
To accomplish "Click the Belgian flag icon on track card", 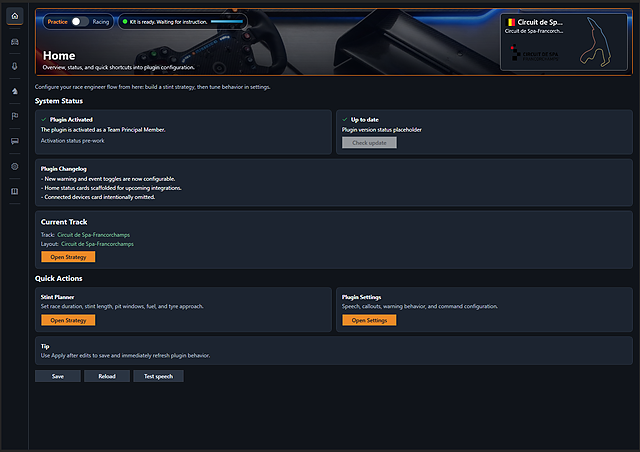I will (510, 22).
